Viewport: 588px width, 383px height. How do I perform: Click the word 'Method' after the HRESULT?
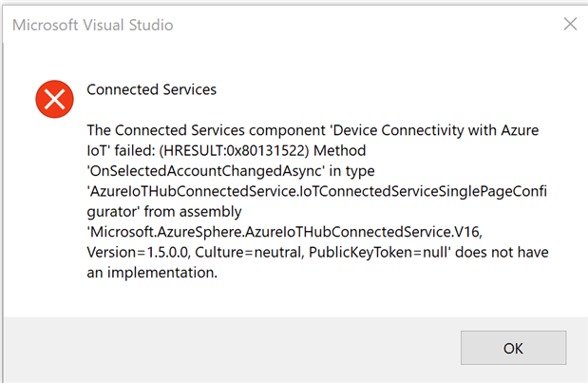[340, 150]
